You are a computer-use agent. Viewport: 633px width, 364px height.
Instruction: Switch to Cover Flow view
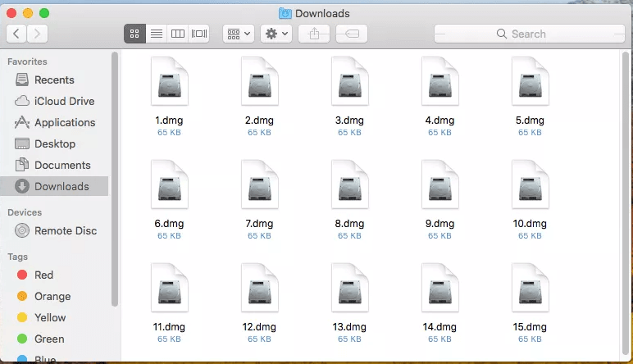coord(199,34)
